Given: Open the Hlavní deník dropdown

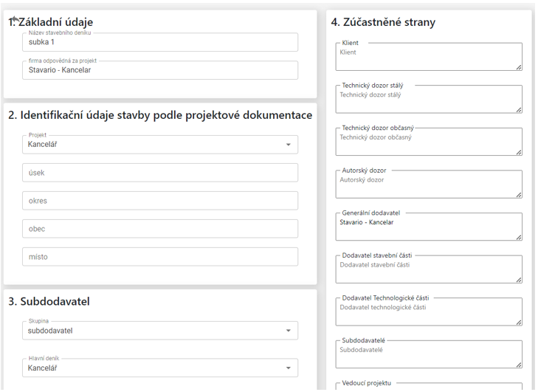Looking at the screenshot, I should [159, 368].
